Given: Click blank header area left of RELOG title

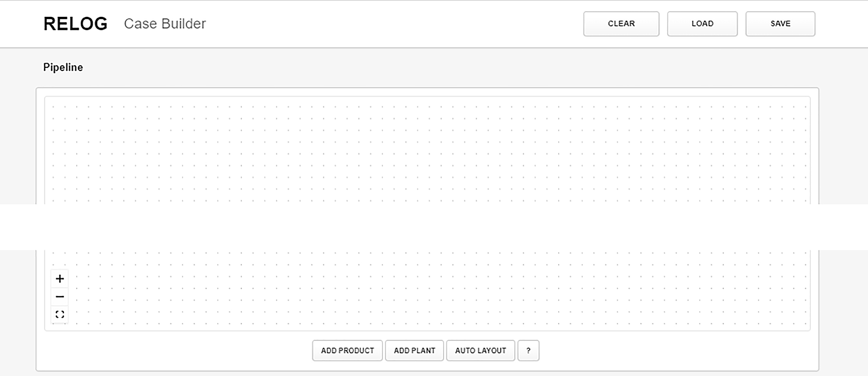Looking at the screenshot, I should click(x=20, y=24).
